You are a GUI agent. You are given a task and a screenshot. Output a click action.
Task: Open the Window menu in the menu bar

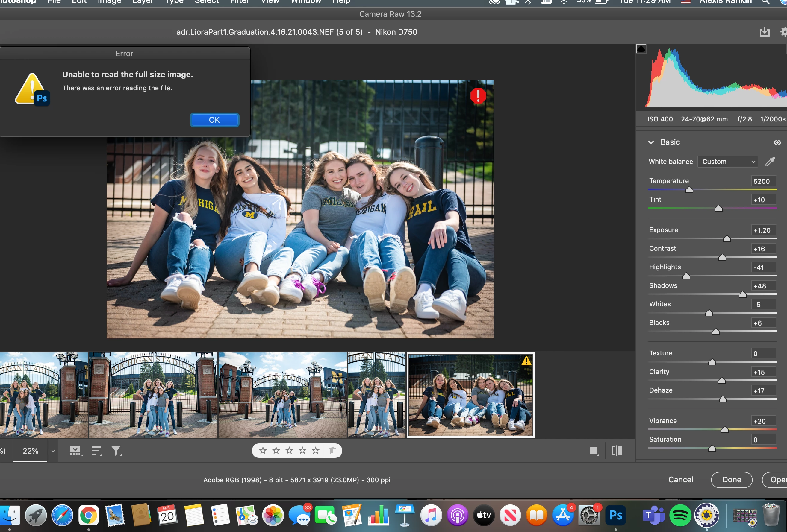pos(305,2)
